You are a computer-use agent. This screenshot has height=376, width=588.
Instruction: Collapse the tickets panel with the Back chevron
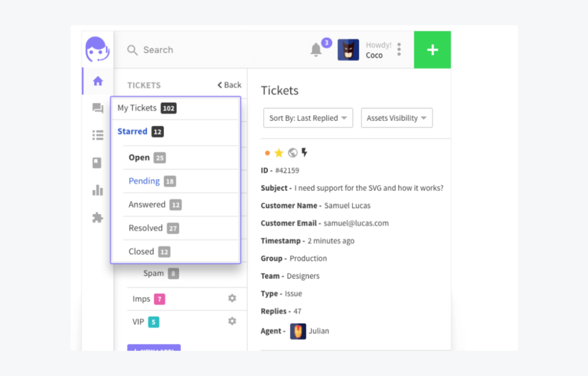tap(228, 85)
